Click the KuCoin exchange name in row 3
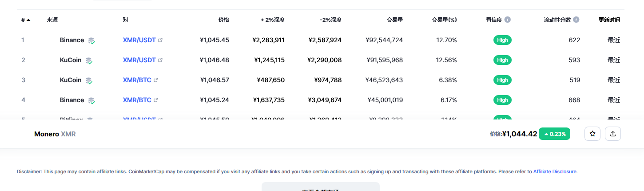This screenshot has width=644, height=191. [x=71, y=80]
